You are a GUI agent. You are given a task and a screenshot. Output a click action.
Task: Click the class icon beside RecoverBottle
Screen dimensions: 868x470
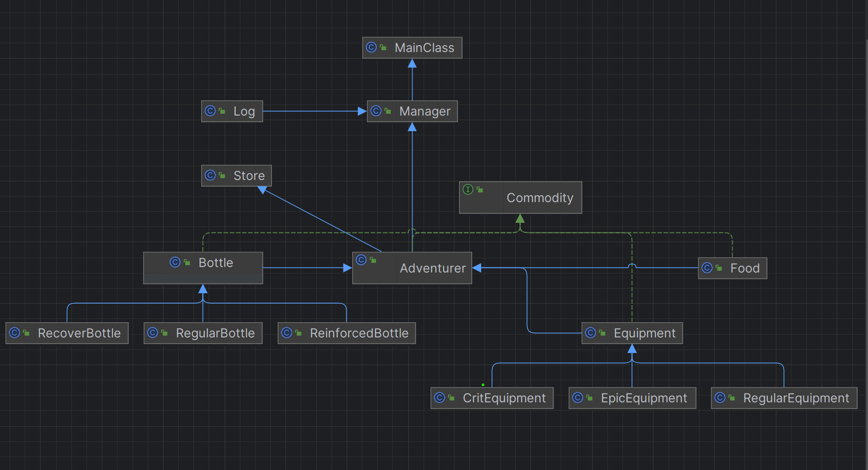click(x=14, y=333)
